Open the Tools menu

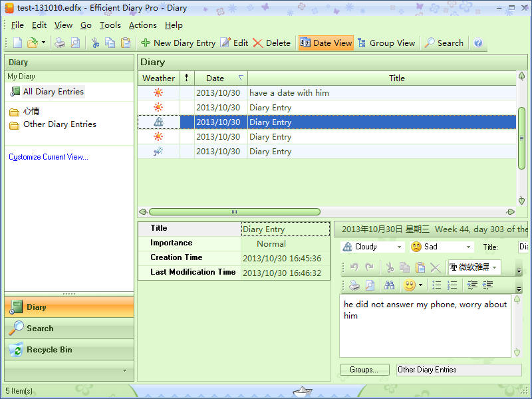(x=110, y=25)
